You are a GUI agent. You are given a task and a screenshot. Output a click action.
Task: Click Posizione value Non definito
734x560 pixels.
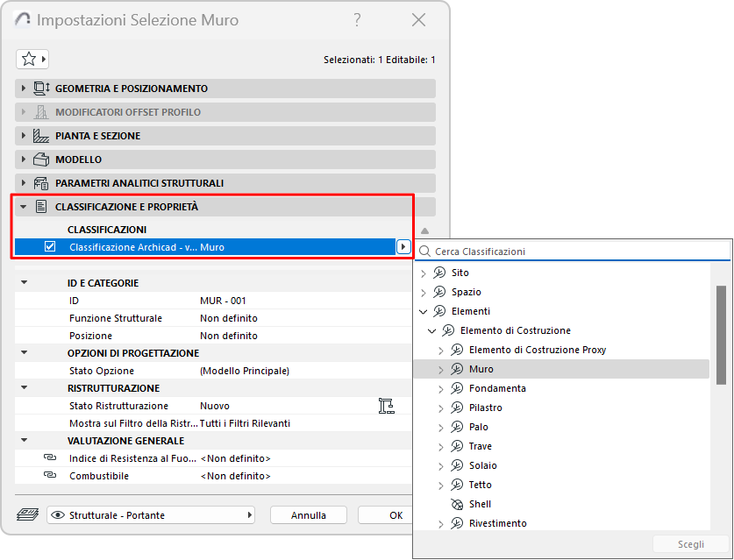[x=228, y=336]
